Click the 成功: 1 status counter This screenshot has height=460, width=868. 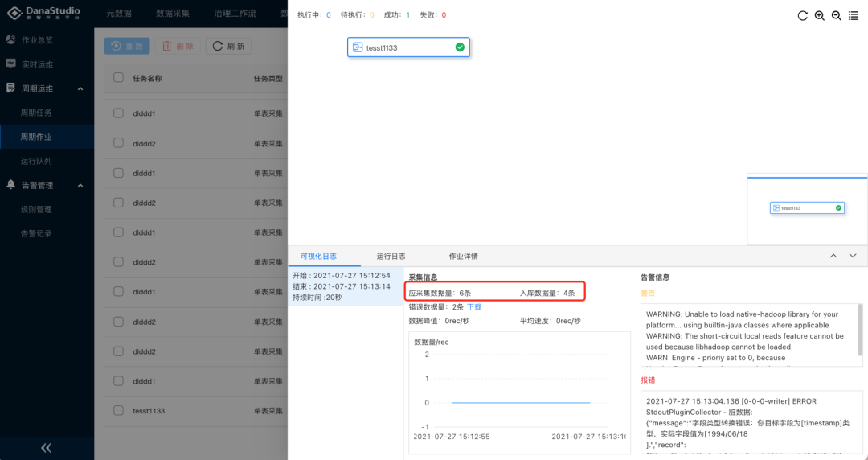point(397,15)
